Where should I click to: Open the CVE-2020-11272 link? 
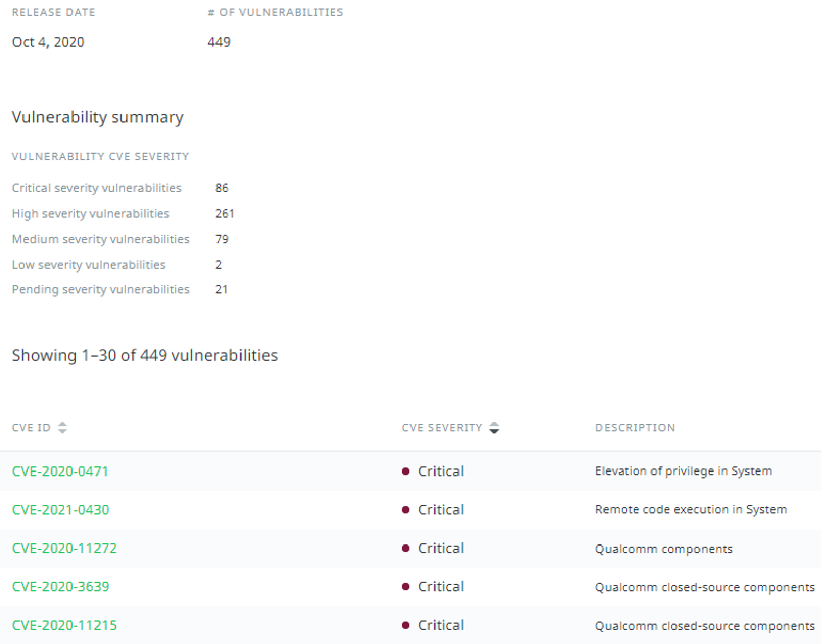point(64,548)
